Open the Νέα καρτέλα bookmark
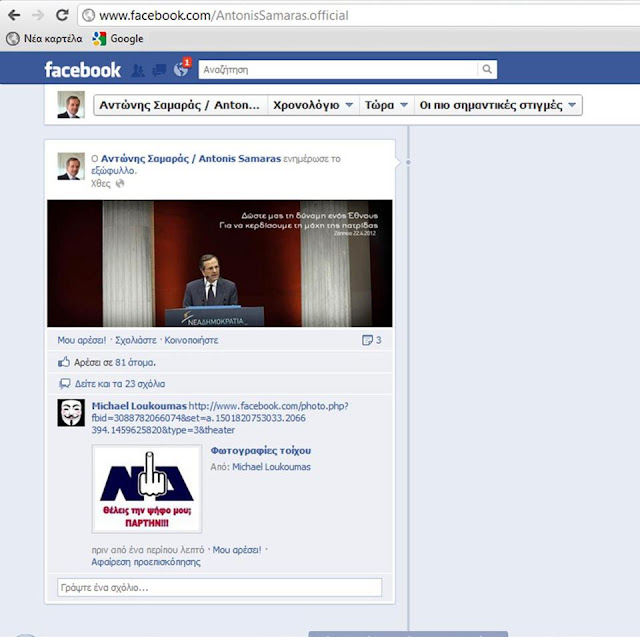640x637 pixels. click(x=44, y=38)
